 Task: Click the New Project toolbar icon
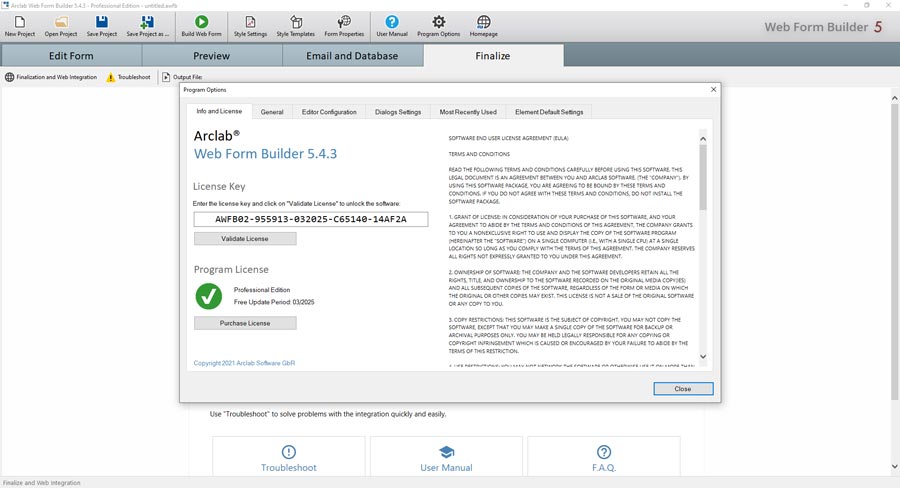(x=20, y=22)
